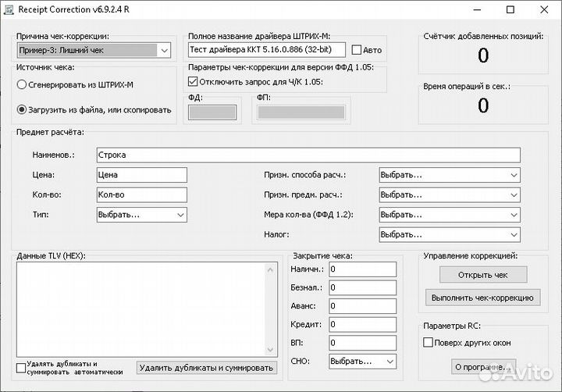Enable Удалять дубликаты и суммировать автоматически checkbox

[21, 368]
